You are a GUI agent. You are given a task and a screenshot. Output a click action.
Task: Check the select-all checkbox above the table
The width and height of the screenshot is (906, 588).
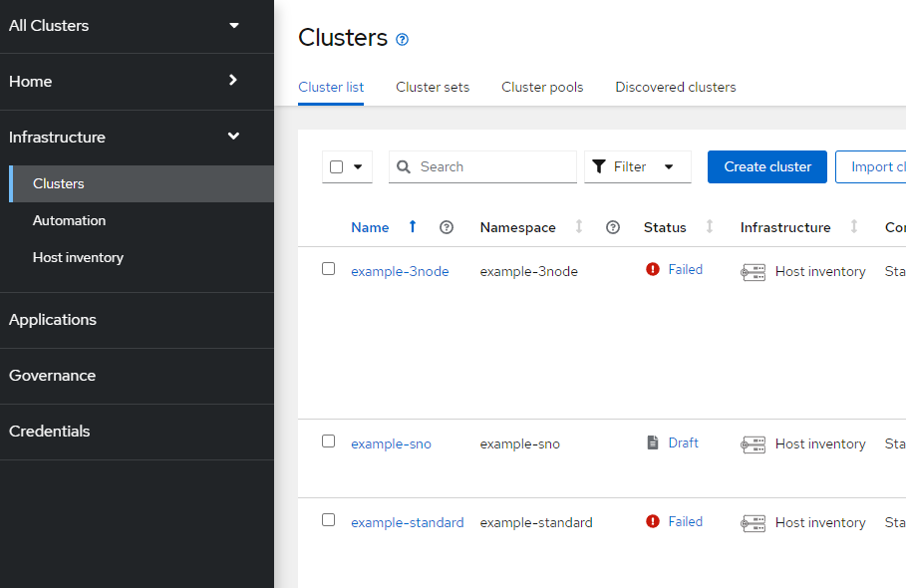335,166
